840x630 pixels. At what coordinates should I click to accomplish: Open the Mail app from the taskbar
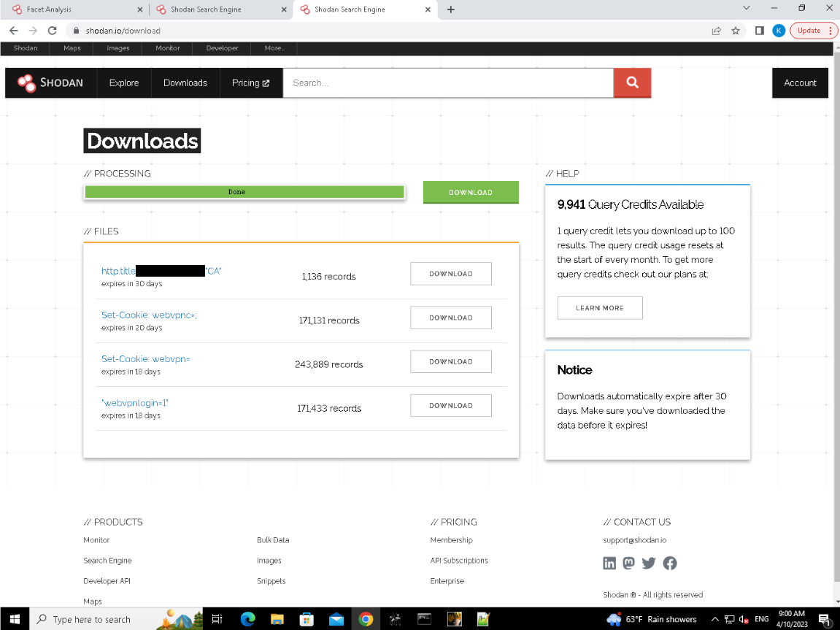pyautogui.click(x=336, y=619)
